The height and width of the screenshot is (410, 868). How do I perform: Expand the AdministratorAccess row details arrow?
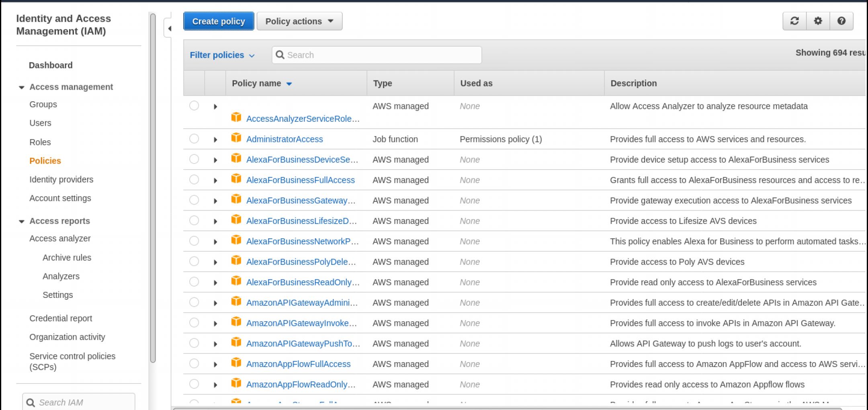click(215, 139)
